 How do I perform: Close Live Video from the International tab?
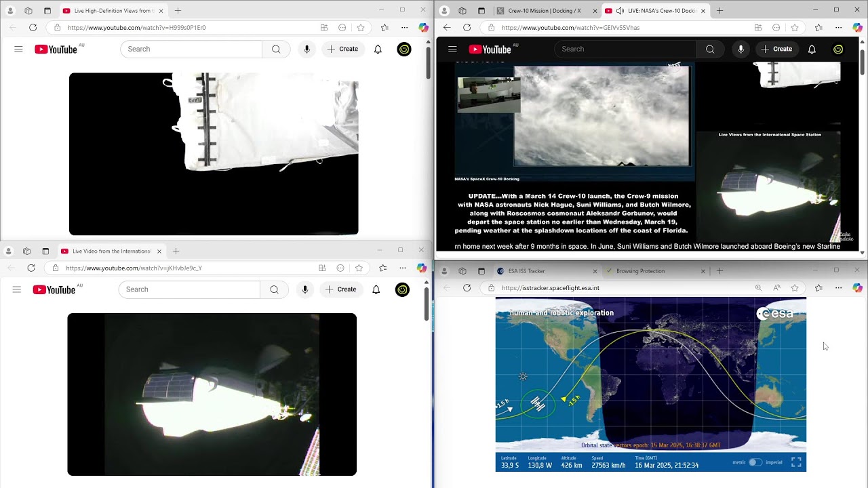click(x=159, y=251)
